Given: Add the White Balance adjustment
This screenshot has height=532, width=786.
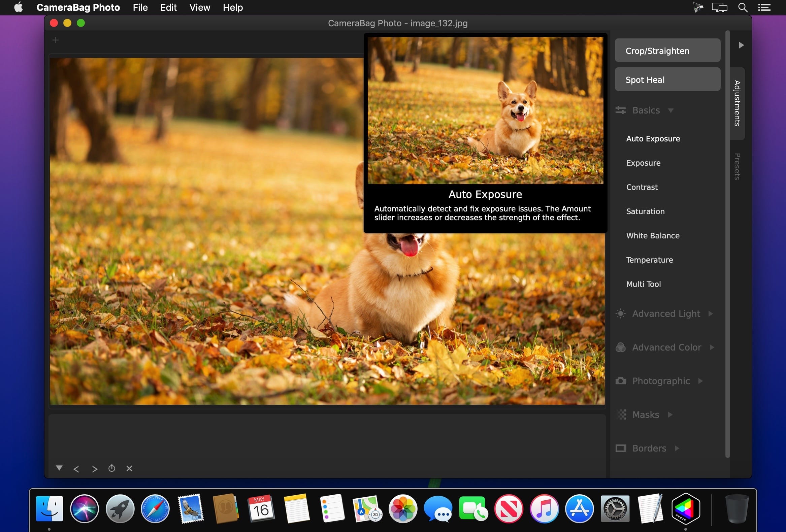Looking at the screenshot, I should pyautogui.click(x=652, y=235).
